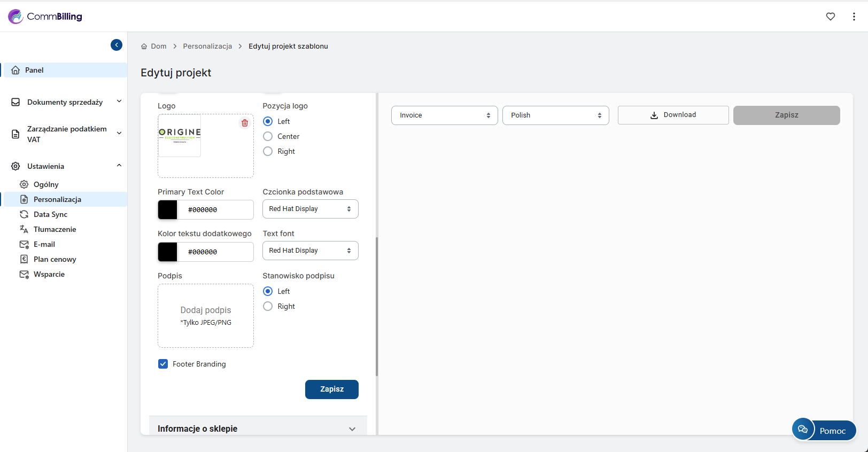Open Tłumaczenie in the sidebar

tap(55, 229)
